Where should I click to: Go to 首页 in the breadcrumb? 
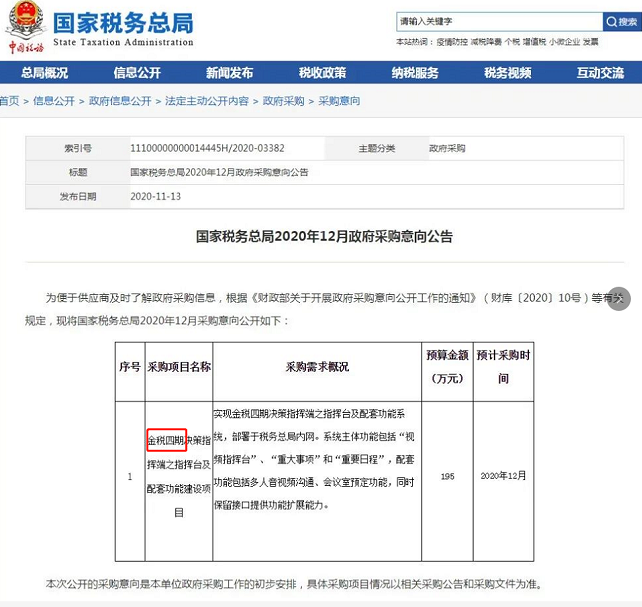click(9, 101)
